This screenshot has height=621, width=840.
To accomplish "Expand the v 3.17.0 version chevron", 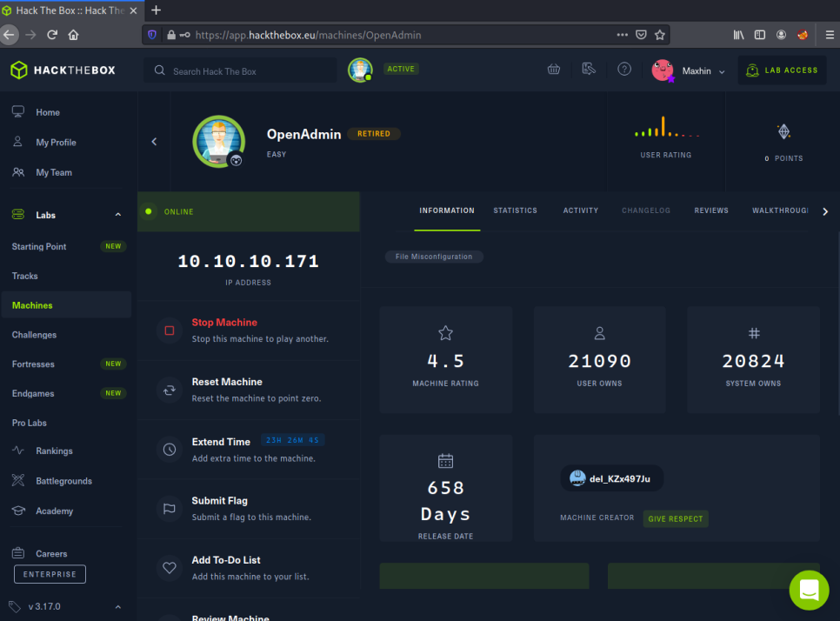I will 118,607.
